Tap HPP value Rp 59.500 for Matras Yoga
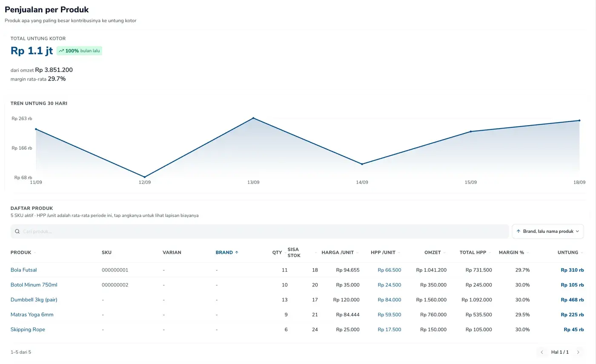This screenshot has height=364, width=596. click(x=389, y=315)
